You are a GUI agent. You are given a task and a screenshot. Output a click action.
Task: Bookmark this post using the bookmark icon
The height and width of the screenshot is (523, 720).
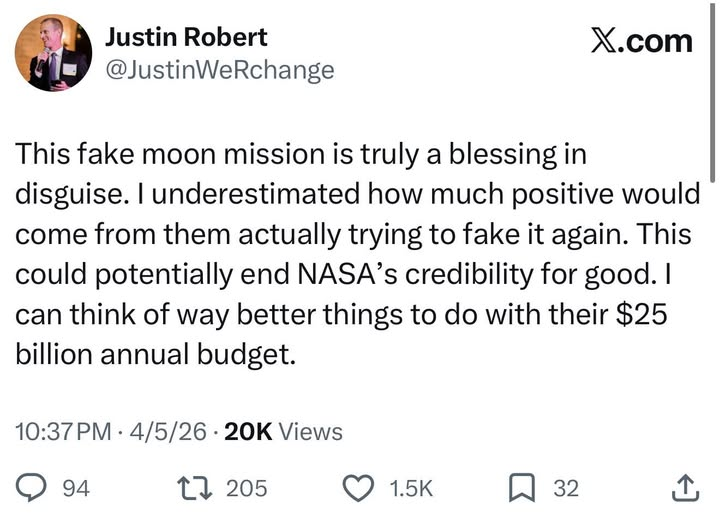(x=523, y=487)
